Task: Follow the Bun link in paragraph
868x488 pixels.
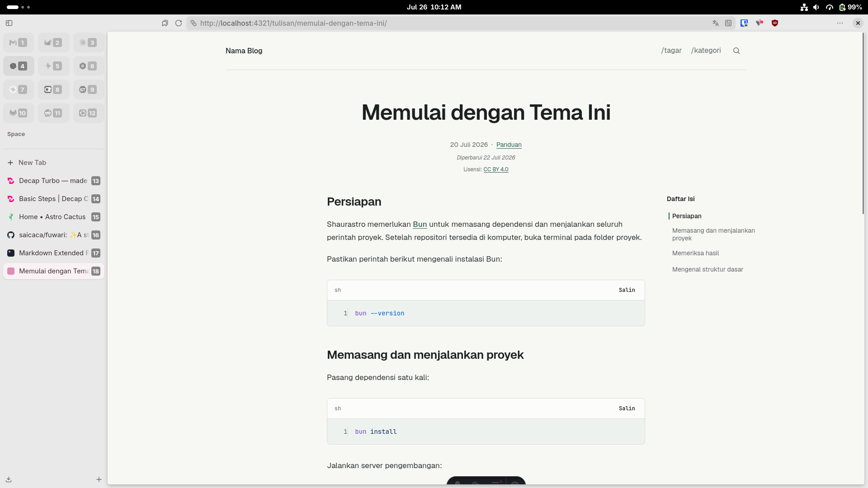Action: (420, 224)
